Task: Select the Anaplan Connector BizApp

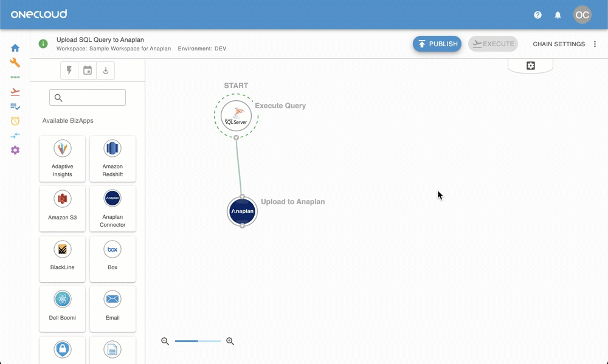Action: pos(112,208)
